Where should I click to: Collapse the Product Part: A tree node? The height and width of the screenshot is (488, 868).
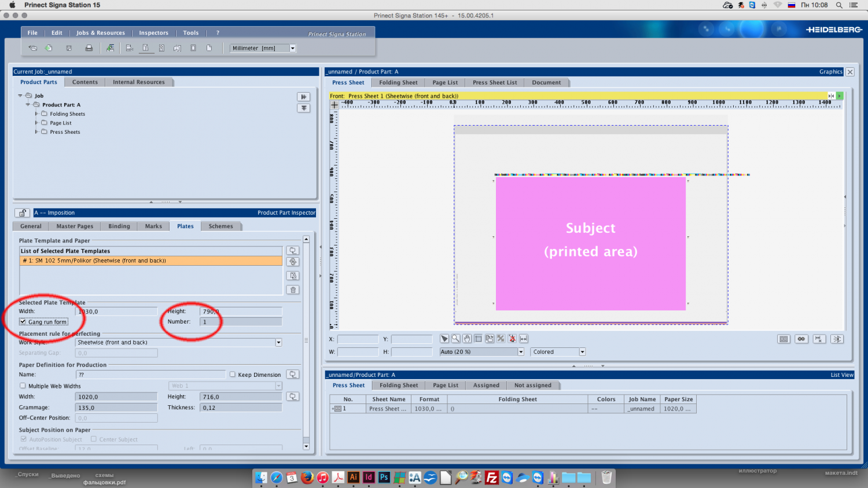point(28,105)
